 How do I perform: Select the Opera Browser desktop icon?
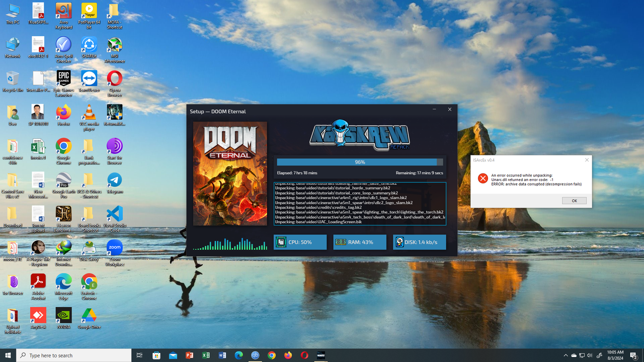coord(115,83)
